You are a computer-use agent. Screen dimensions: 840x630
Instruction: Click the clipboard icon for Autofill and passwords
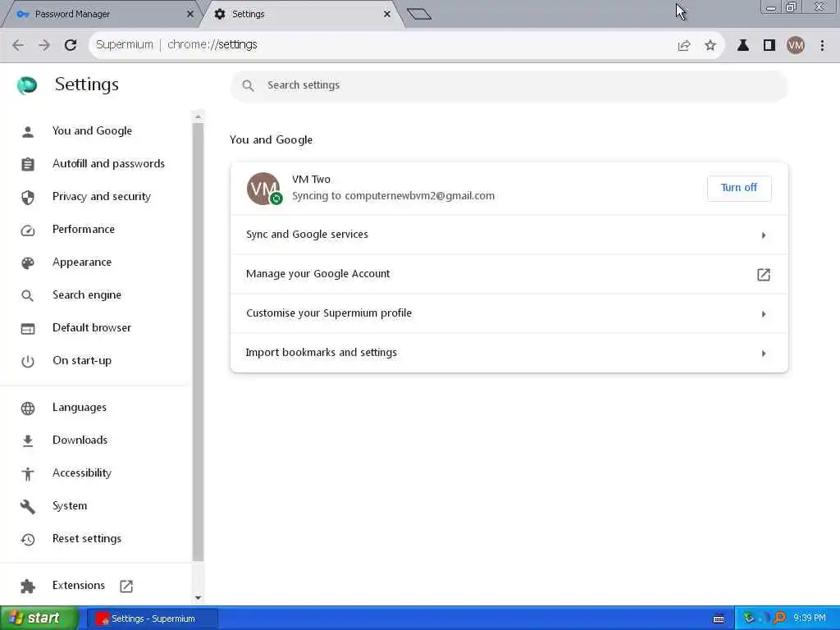(x=28, y=164)
